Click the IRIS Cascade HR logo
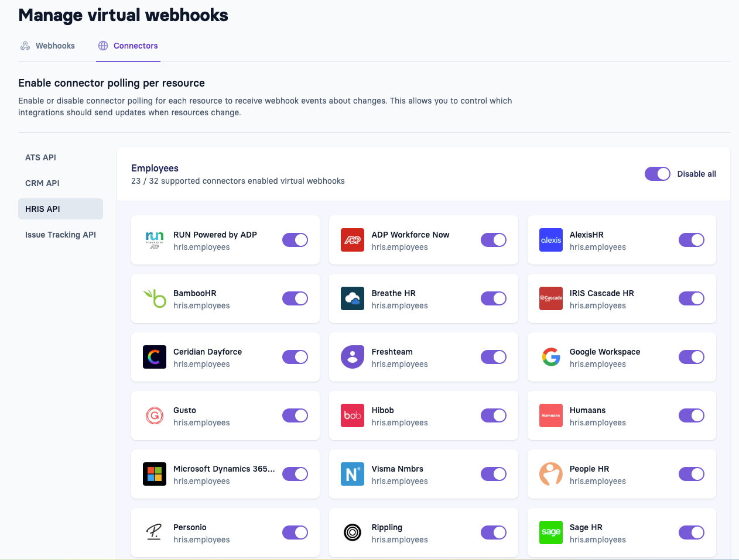 coord(551,298)
